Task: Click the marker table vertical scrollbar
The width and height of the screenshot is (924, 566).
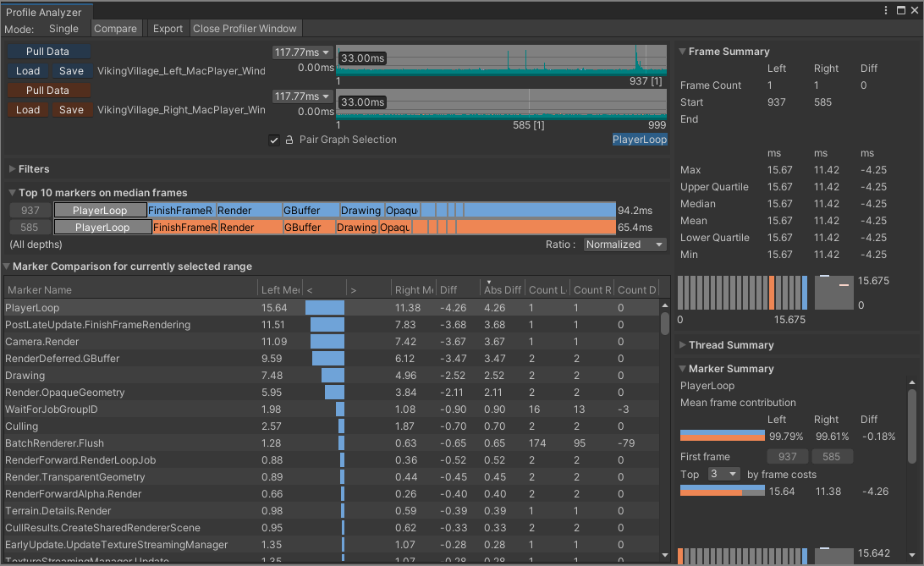Action: point(664,321)
